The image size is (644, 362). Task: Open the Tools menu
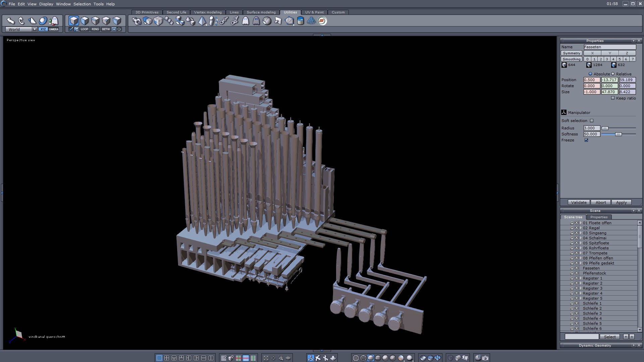click(x=98, y=4)
